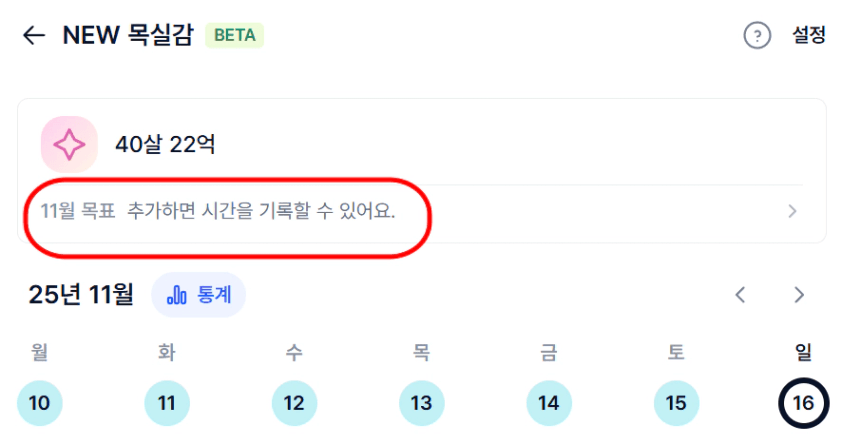842x445 pixels.
Task: Click the back arrow icon
Action: 34,35
